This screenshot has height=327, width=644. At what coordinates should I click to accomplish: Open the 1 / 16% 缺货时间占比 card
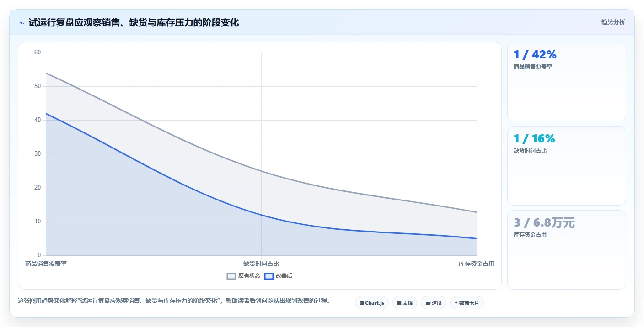567,166
